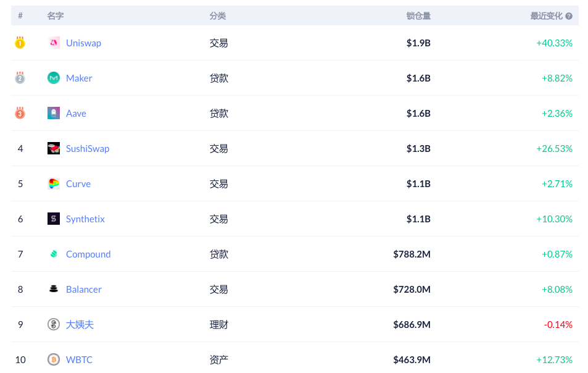588x373 pixels.
Task: Click the help icon beside 最近变化
Action: 569,16
